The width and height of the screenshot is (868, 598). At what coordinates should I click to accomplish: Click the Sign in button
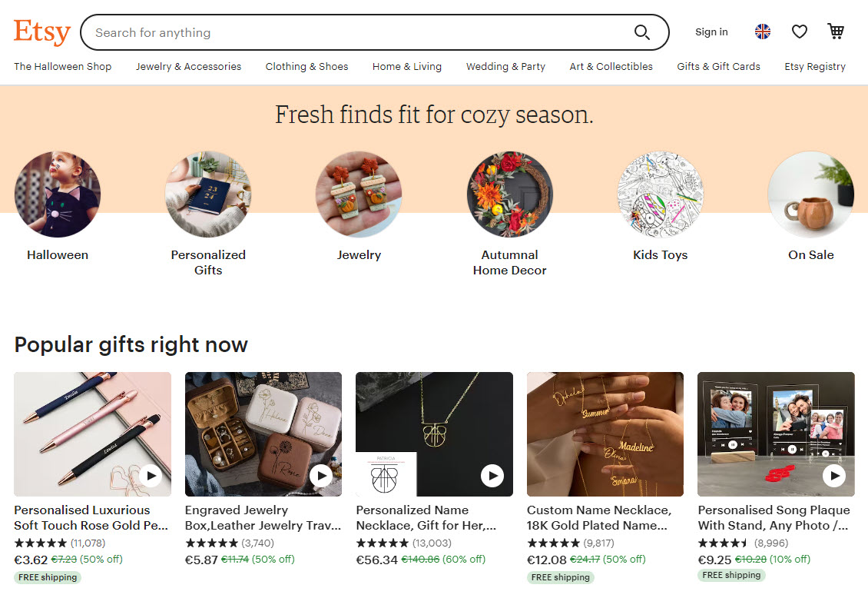click(x=711, y=32)
